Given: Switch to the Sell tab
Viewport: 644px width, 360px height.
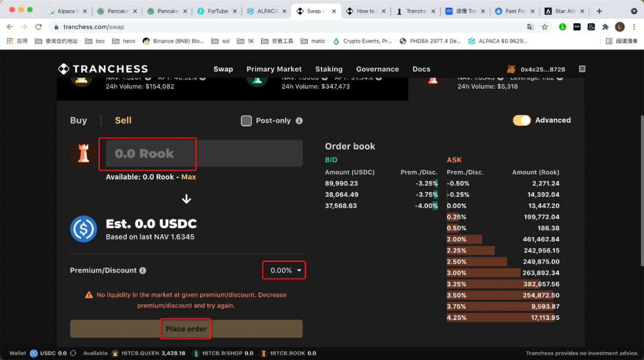Looking at the screenshot, I should point(123,120).
